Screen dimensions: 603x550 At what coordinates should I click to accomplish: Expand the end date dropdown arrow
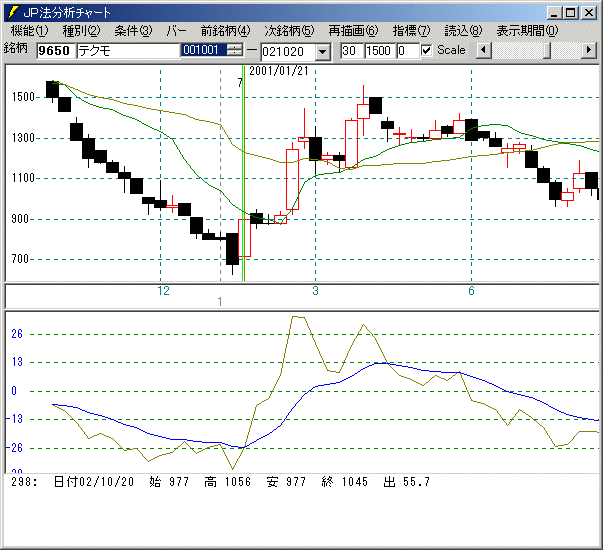[x=323, y=52]
